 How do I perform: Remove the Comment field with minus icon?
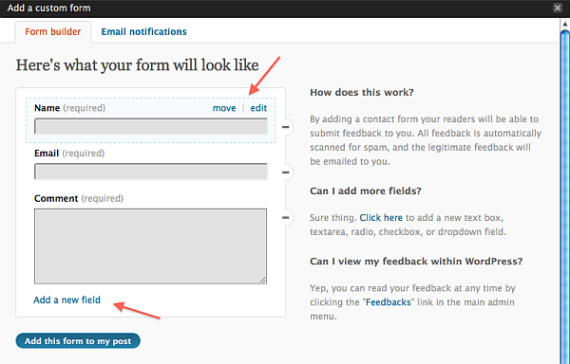pyautogui.click(x=286, y=218)
